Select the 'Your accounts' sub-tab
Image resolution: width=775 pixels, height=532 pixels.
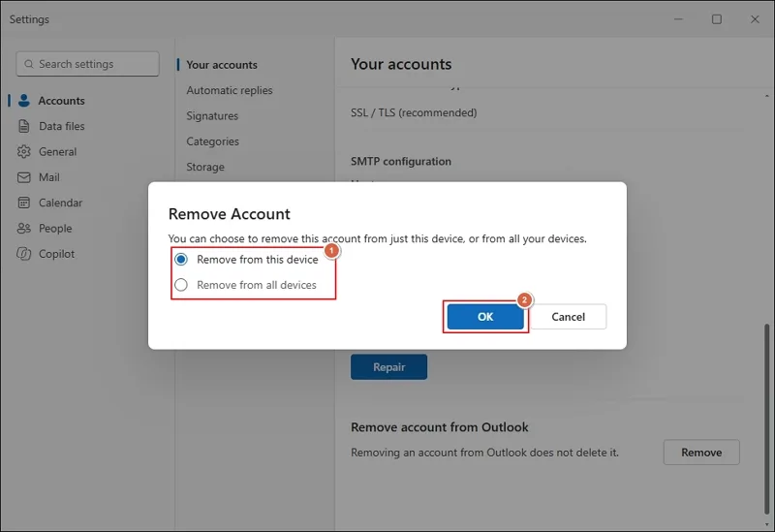tap(222, 65)
